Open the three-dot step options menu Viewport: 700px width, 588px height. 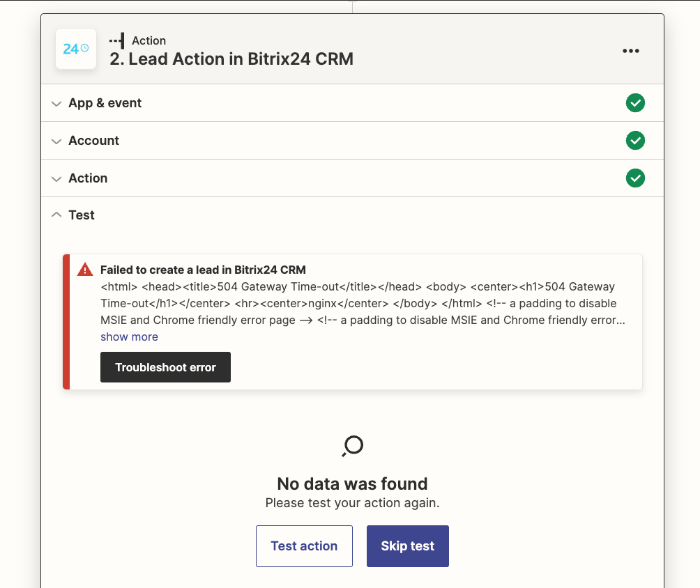click(x=630, y=51)
